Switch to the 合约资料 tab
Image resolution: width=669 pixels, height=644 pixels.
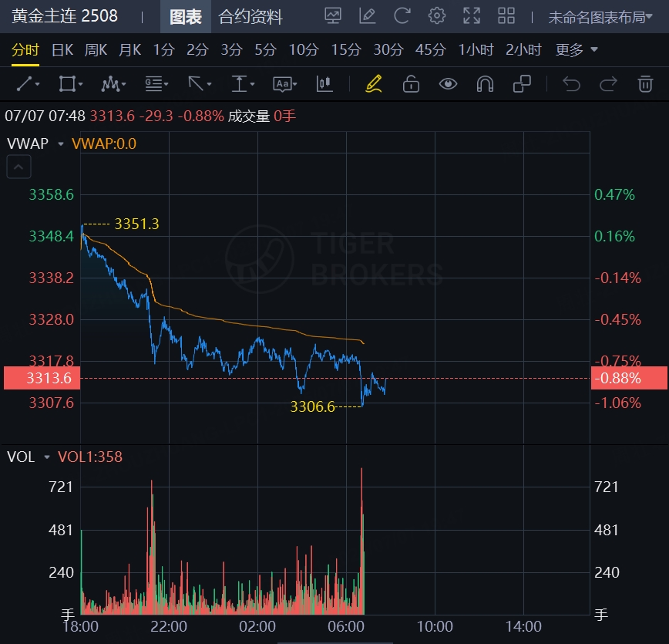(x=250, y=16)
